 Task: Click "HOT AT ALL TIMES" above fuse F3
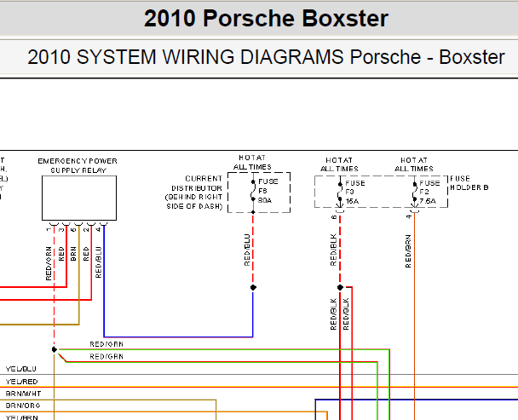(x=339, y=164)
